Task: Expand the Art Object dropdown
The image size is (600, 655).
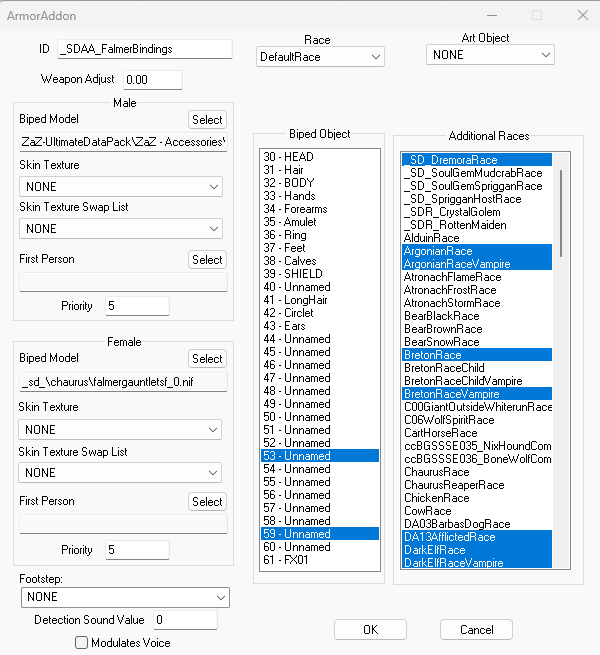Action: point(490,55)
